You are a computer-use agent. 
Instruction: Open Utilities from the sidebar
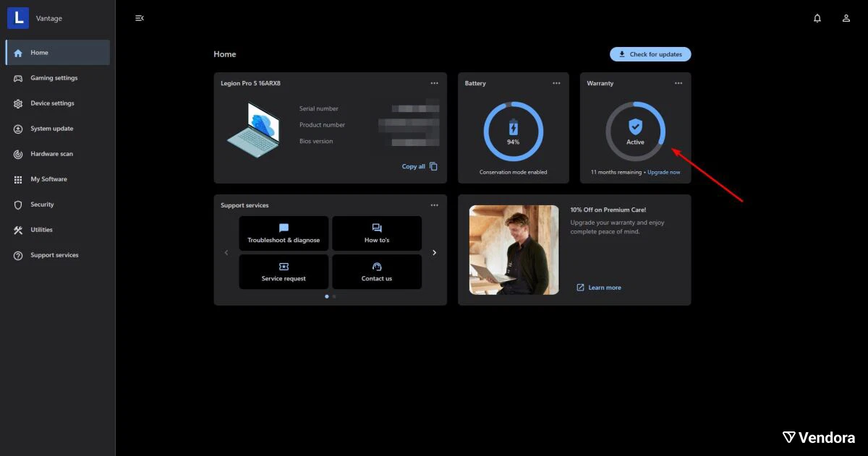[58, 230]
